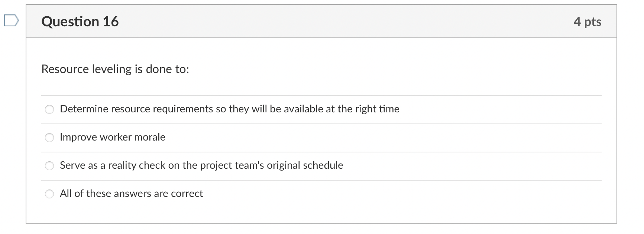Select the 'Determine resource requirements' radio button
This screenshot has height=234, width=644.
tap(49, 109)
